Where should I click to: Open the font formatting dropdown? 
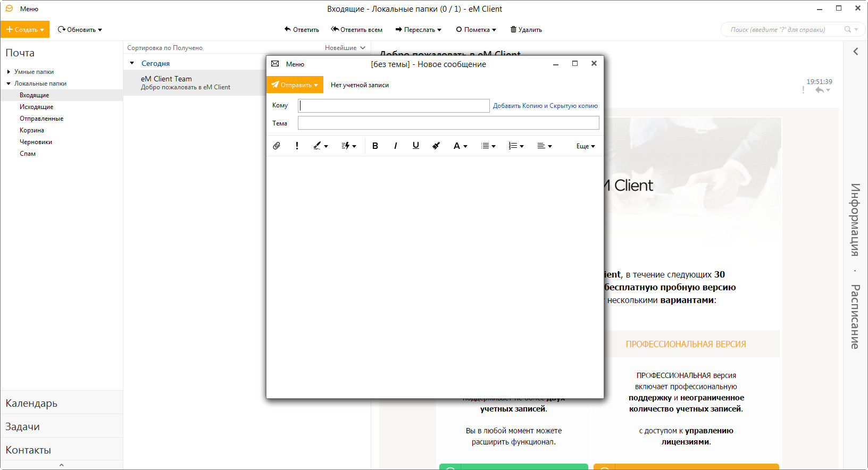coord(460,146)
